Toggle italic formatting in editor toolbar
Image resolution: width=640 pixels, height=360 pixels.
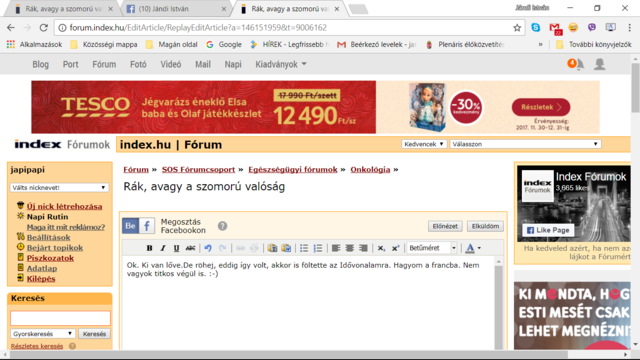pos(163,248)
